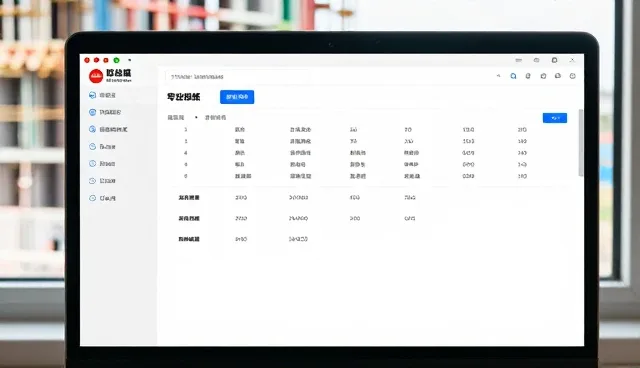Screen dimensions: 640x368
Task: Click the round face icon ending the toolbar
Action: [573, 76]
